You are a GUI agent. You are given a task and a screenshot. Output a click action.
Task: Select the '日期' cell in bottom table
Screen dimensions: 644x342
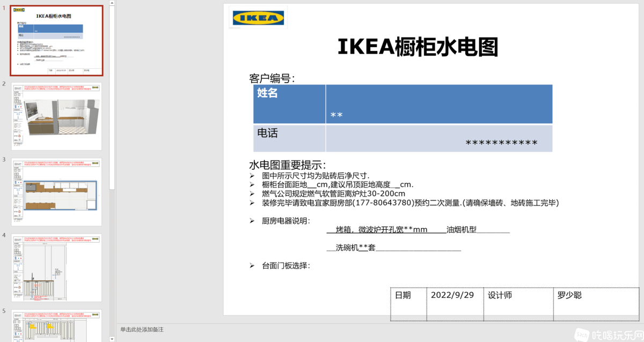(x=408, y=304)
